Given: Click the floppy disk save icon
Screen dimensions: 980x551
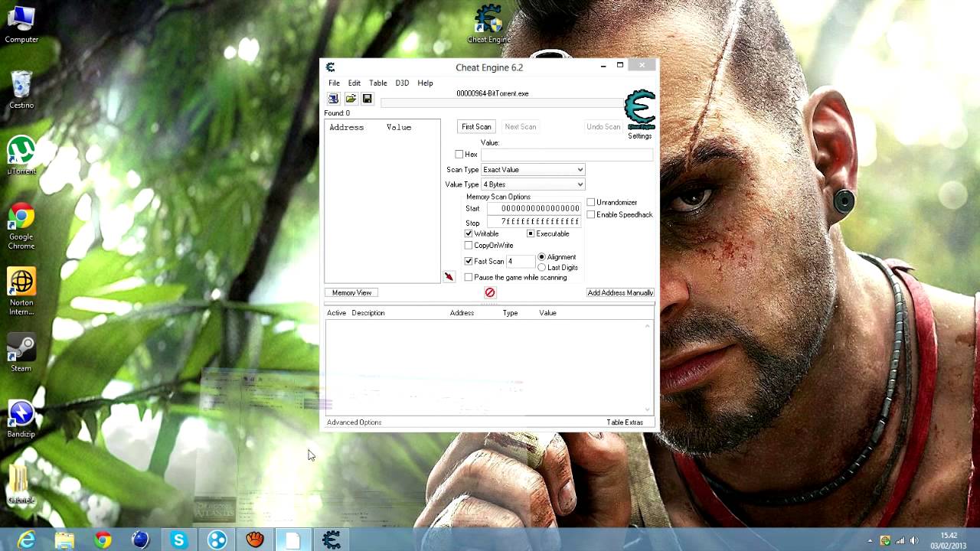Looking at the screenshot, I should [367, 99].
